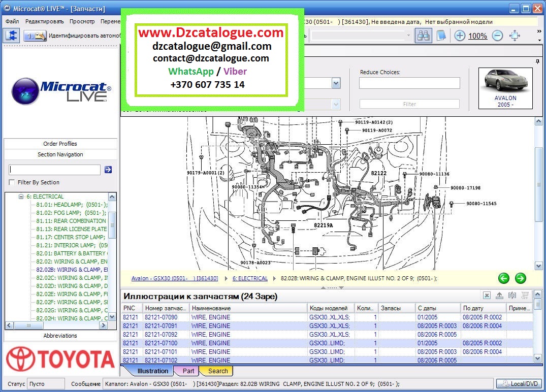The image size is (546, 392).
Task: Click part number 82121-07100 in the table
Action: tap(161, 343)
